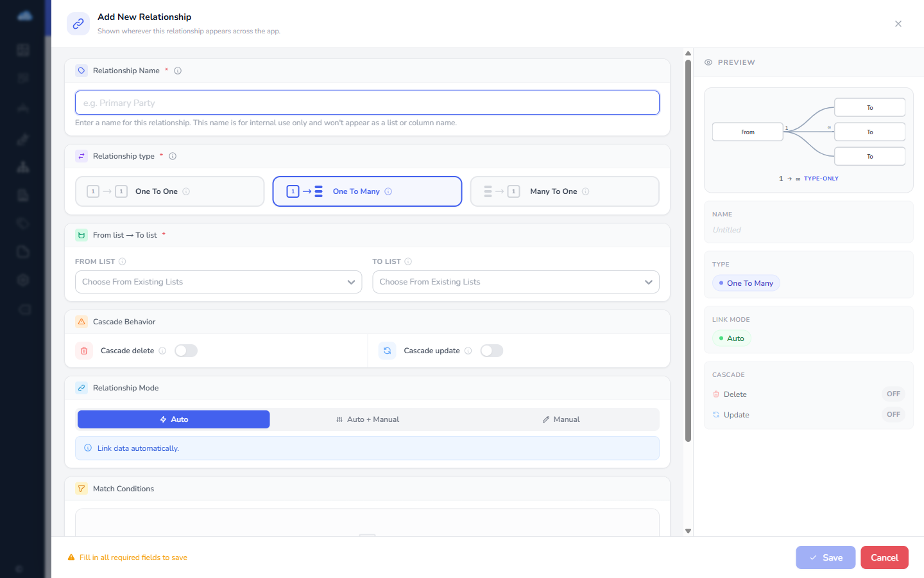
Task: Click the link icon beside Add New Relationship
Action: (x=78, y=24)
